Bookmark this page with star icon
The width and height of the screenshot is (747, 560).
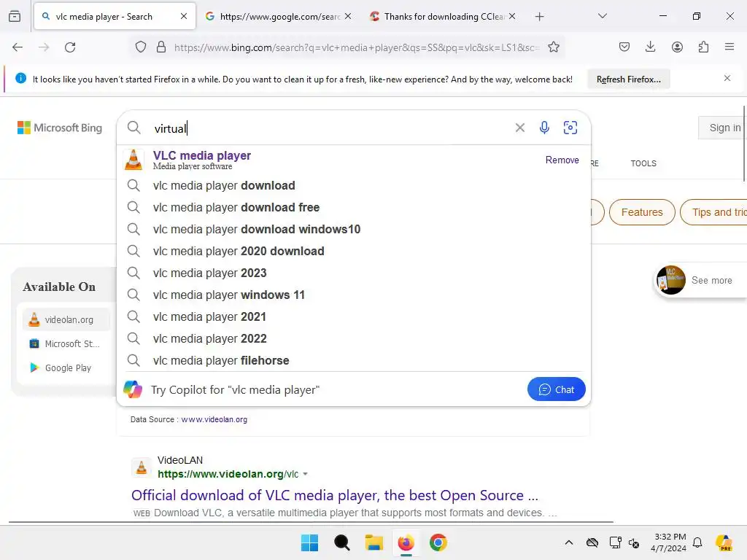point(553,47)
